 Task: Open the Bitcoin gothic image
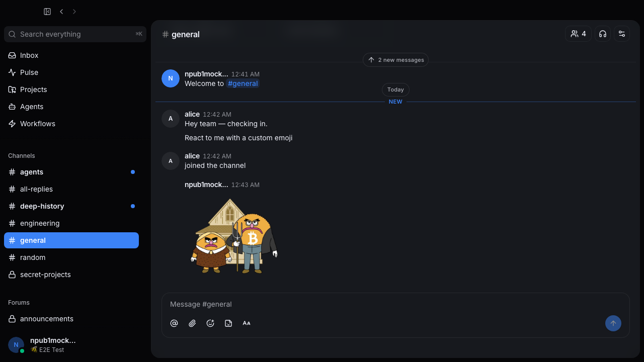(x=234, y=236)
